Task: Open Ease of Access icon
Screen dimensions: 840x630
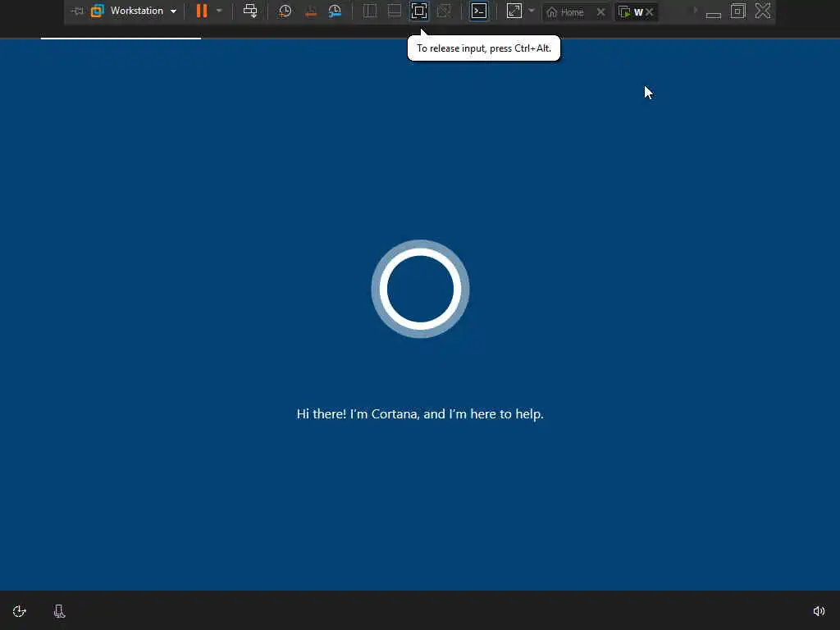Action: 20,611
